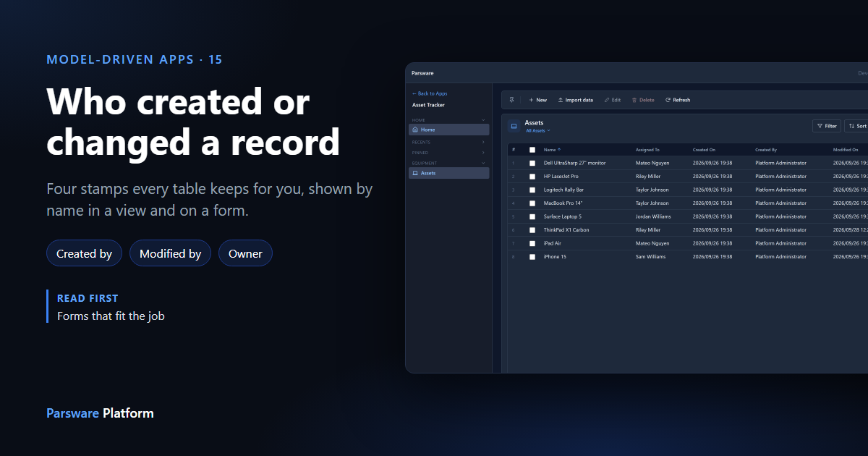Click the Delete trash button
Image resolution: width=868 pixels, height=456 pixels.
coord(643,100)
